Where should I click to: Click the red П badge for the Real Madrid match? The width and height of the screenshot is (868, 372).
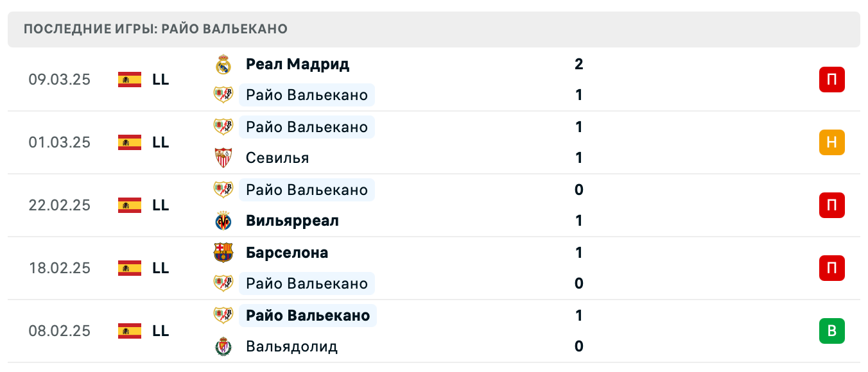tap(832, 80)
